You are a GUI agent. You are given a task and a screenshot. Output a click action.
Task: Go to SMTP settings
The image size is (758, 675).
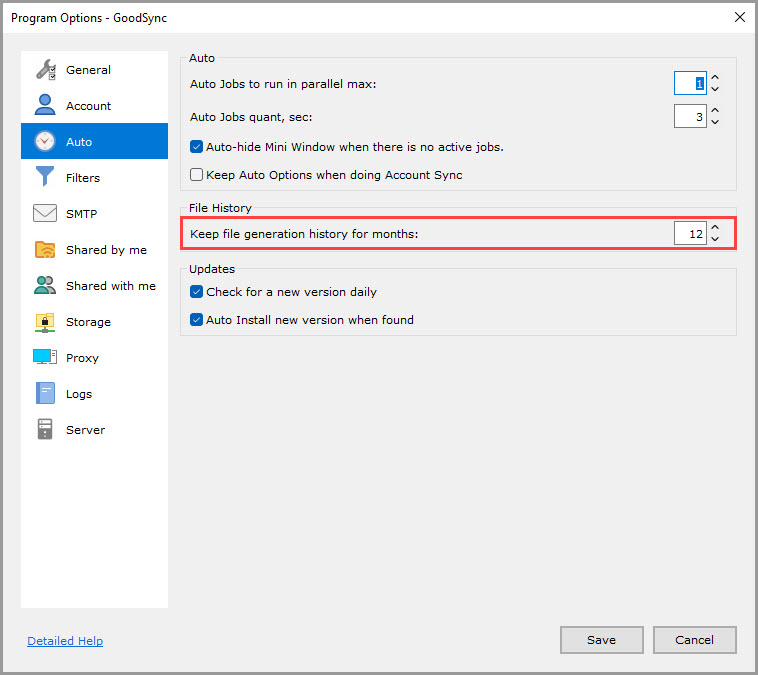tap(94, 213)
